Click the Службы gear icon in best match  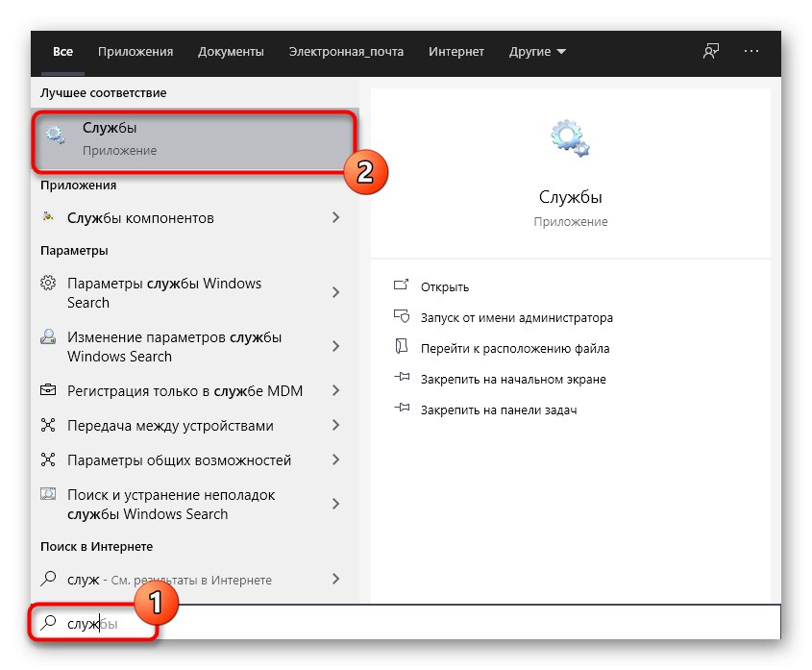[55, 135]
